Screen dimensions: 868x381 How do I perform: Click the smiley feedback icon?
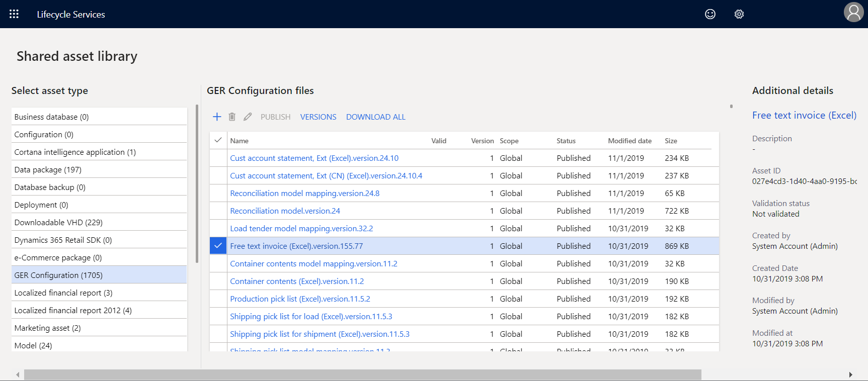click(x=710, y=14)
